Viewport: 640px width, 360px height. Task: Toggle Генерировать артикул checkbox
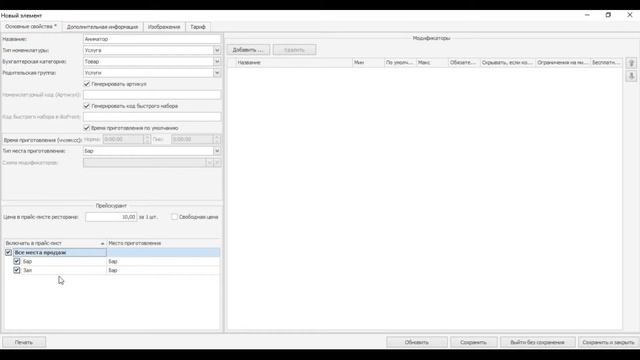87,84
